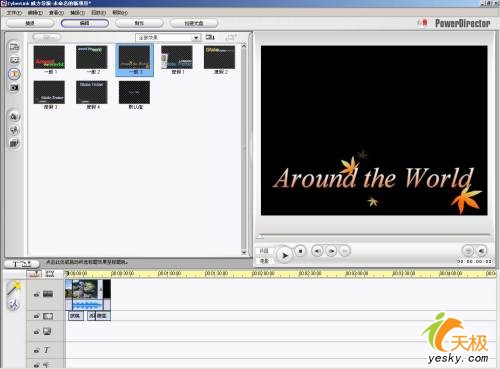Click the preview seek slider handle
This screenshot has width=500, height=369.
(x=260, y=237)
